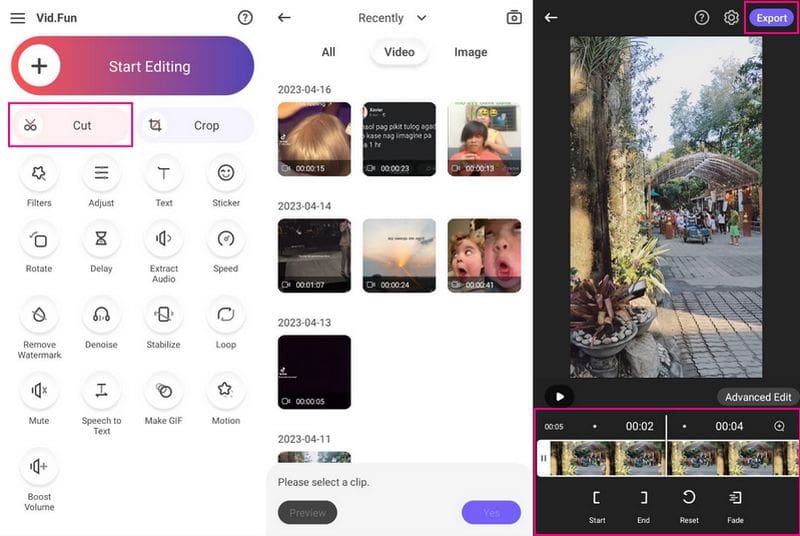Open the Loop tool
This screenshot has width=800, height=536.
[x=226, y=324]
